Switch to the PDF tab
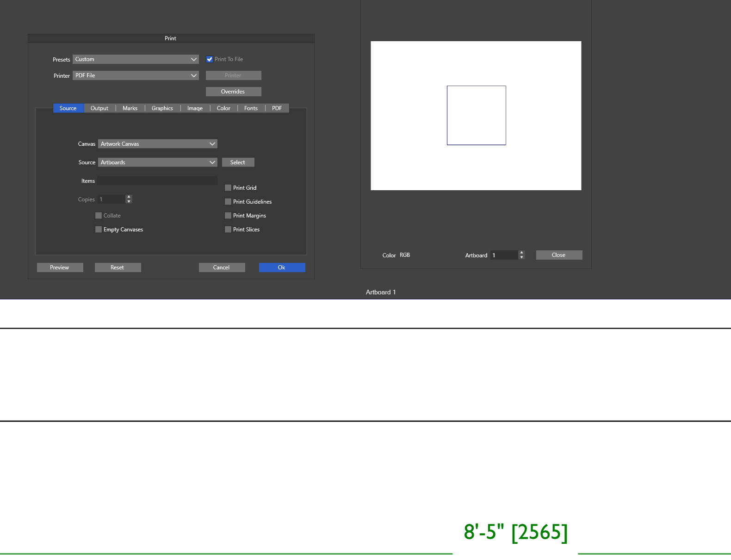 click(277, 108)
